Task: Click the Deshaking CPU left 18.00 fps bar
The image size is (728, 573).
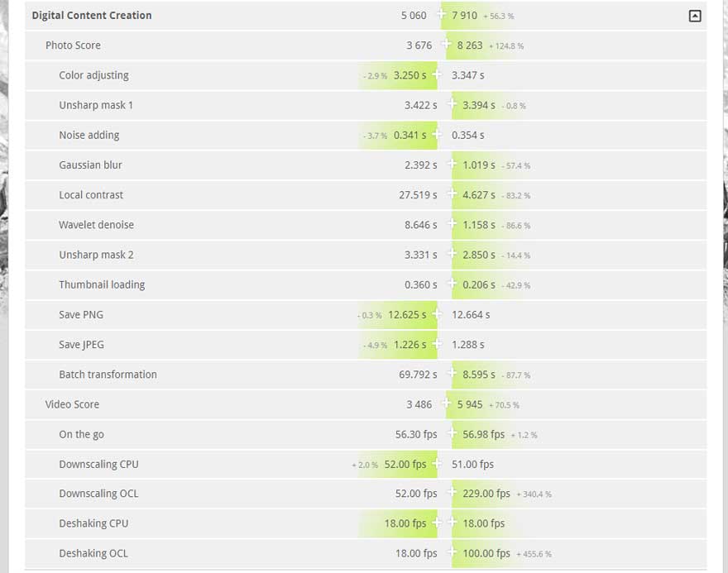Action: [397, 523]
